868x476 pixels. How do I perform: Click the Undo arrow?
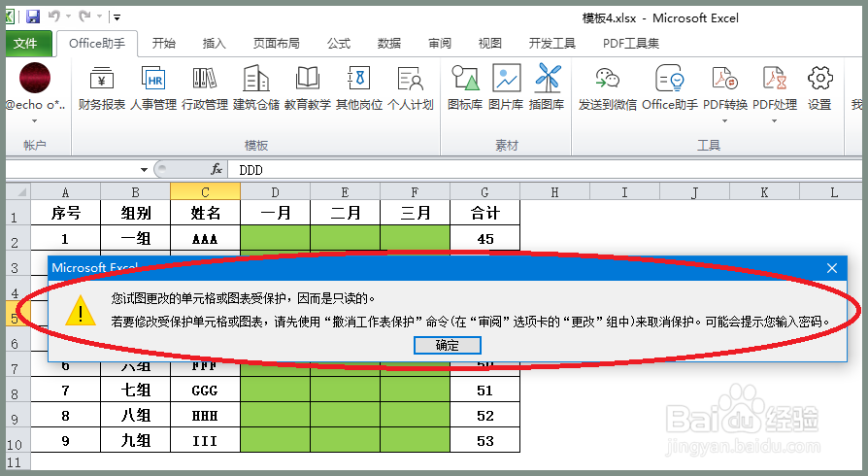[53, 17]
